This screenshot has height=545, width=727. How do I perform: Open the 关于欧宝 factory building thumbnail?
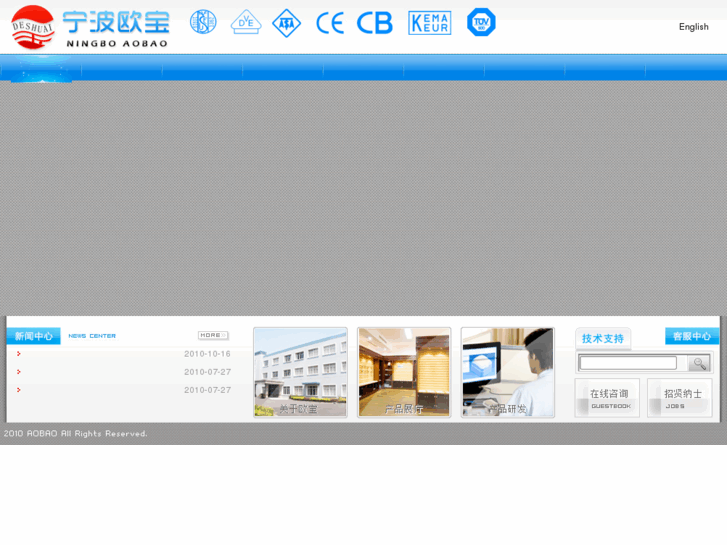coord(300,372)
